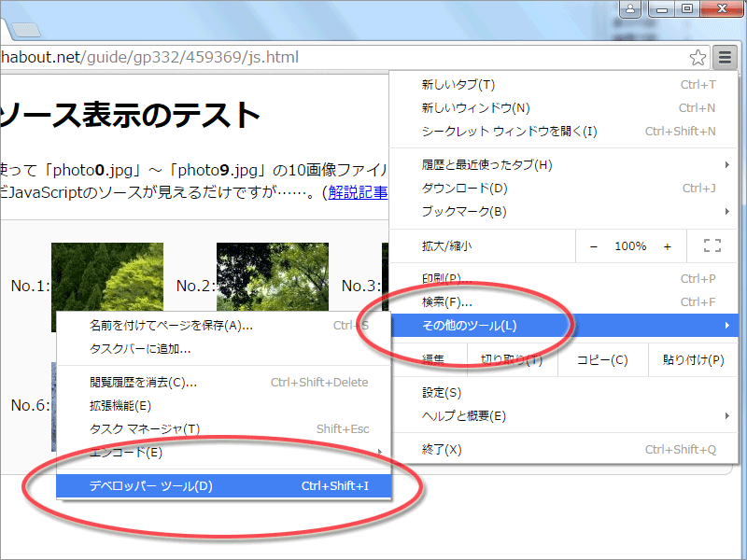
Task: Enter full screen via the fullscreen icon
Action: click(x=712, y=245)
